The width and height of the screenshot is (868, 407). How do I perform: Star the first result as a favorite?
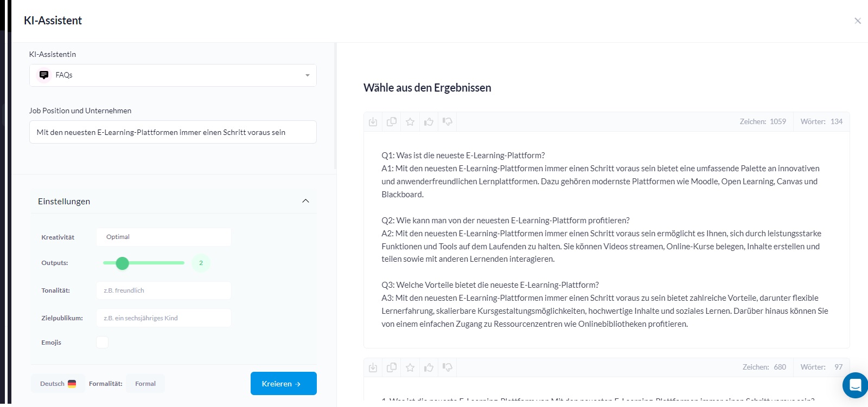tap(410, 122)
